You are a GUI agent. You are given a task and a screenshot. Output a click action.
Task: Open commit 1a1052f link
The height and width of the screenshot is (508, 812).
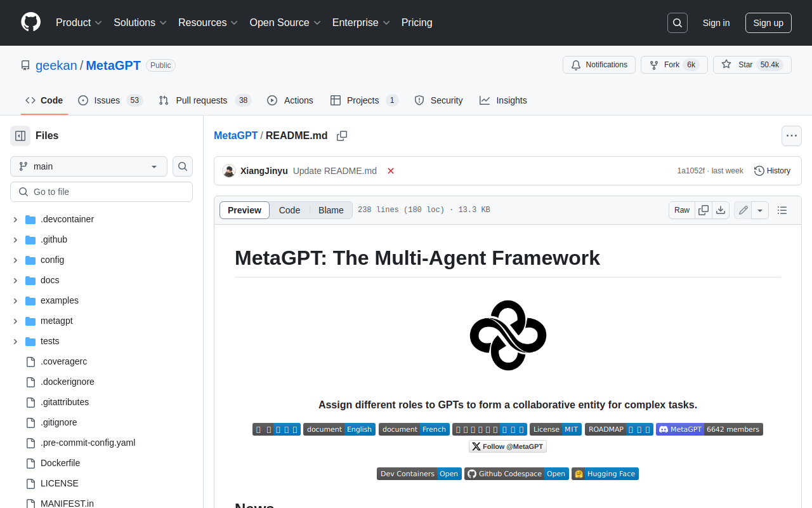691,171
